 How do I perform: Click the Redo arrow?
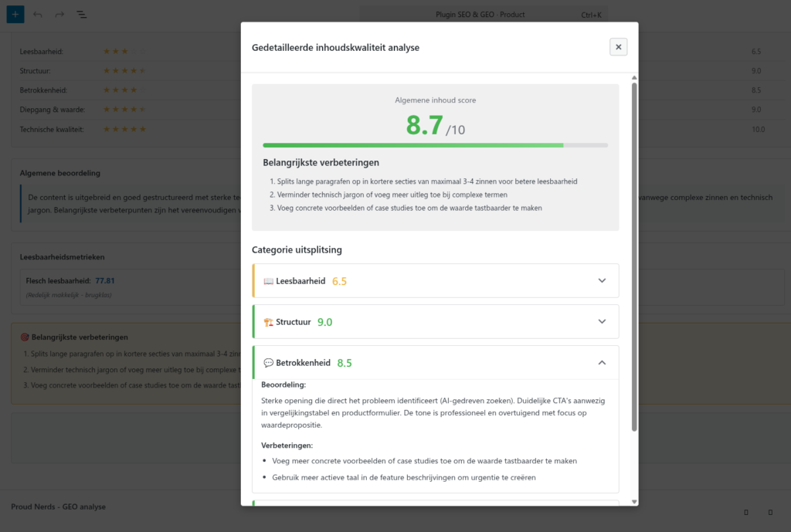tap(59, 15)
